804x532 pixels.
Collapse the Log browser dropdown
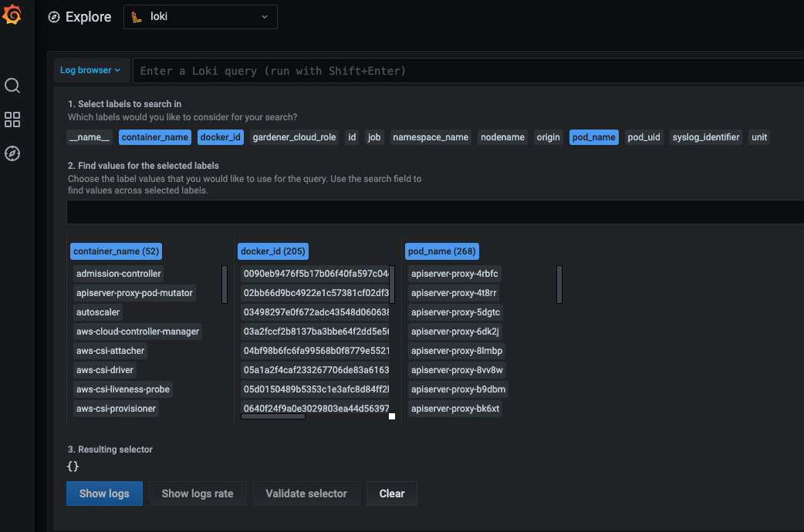(x=90, y=70)
